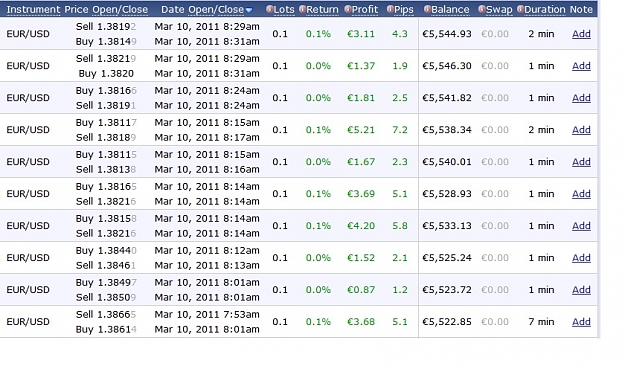Viewport: 625px width, 366px height.
Task: Click the info icon beside Return header
Action: click(x=303, y=9)
